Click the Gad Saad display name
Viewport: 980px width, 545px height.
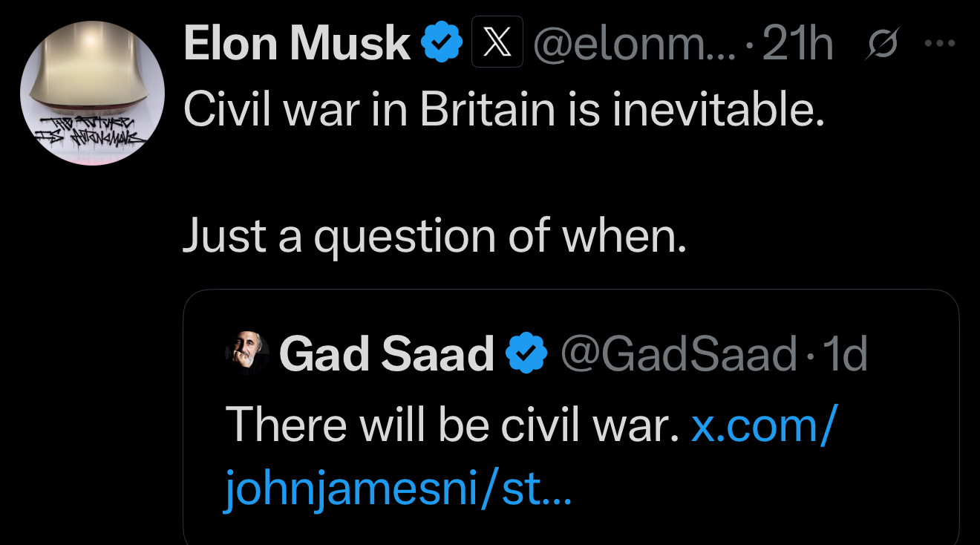click(386, 353)
